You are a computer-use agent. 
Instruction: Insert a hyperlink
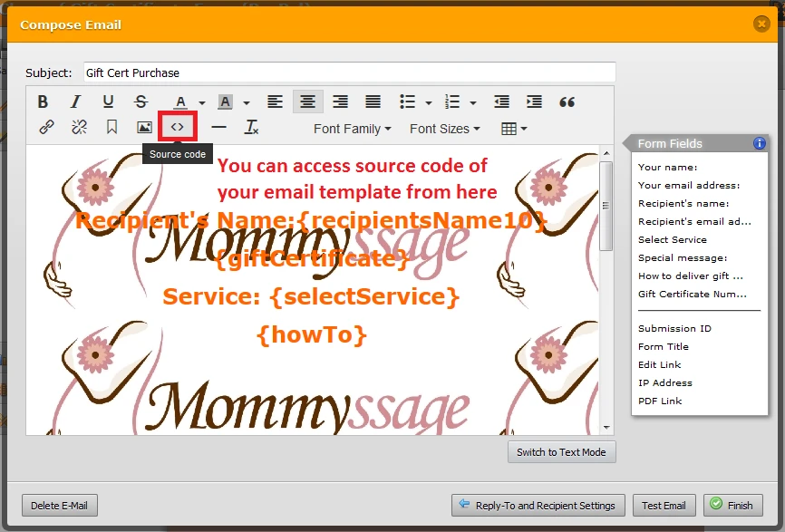(x=45, y=128)
